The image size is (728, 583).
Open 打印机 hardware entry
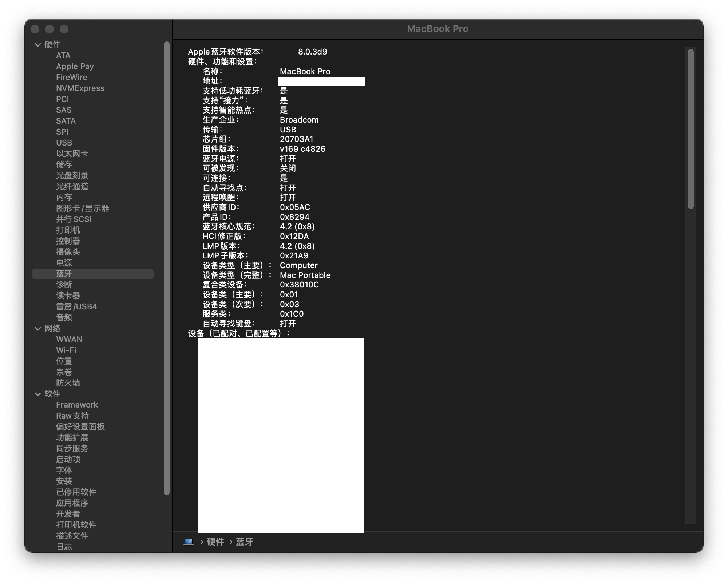68,230
